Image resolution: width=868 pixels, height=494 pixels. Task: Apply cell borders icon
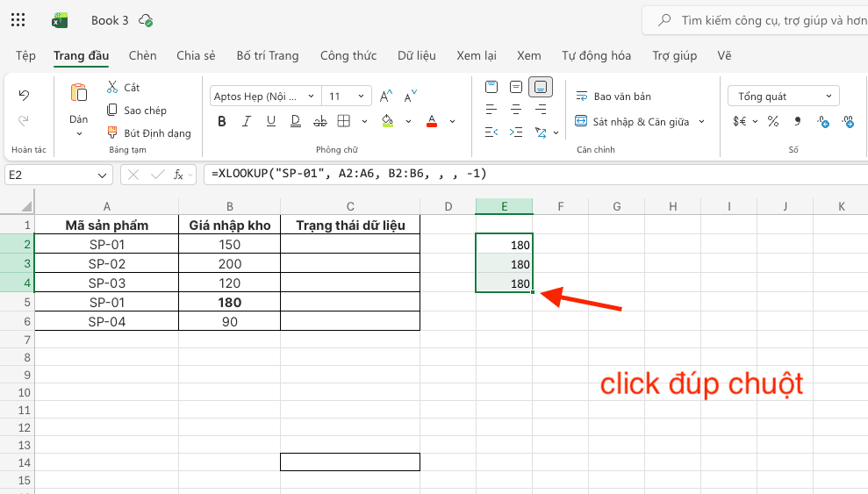pos(344,121)
